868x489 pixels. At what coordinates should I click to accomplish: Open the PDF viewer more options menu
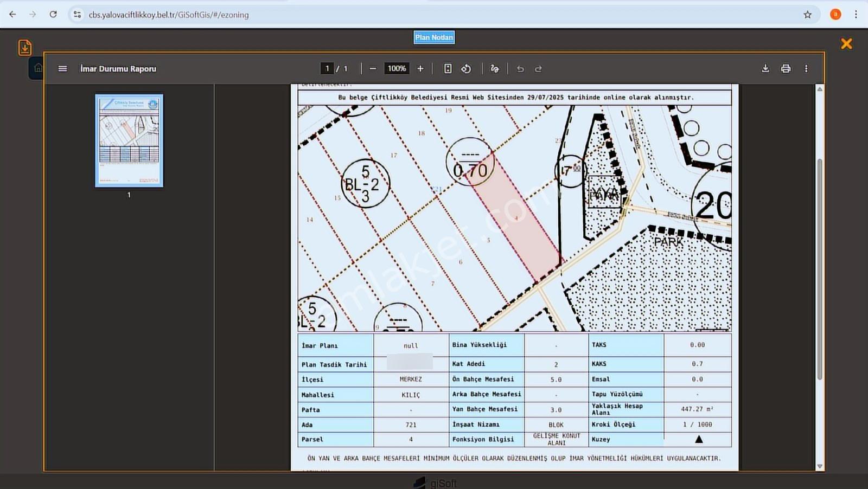806,68
